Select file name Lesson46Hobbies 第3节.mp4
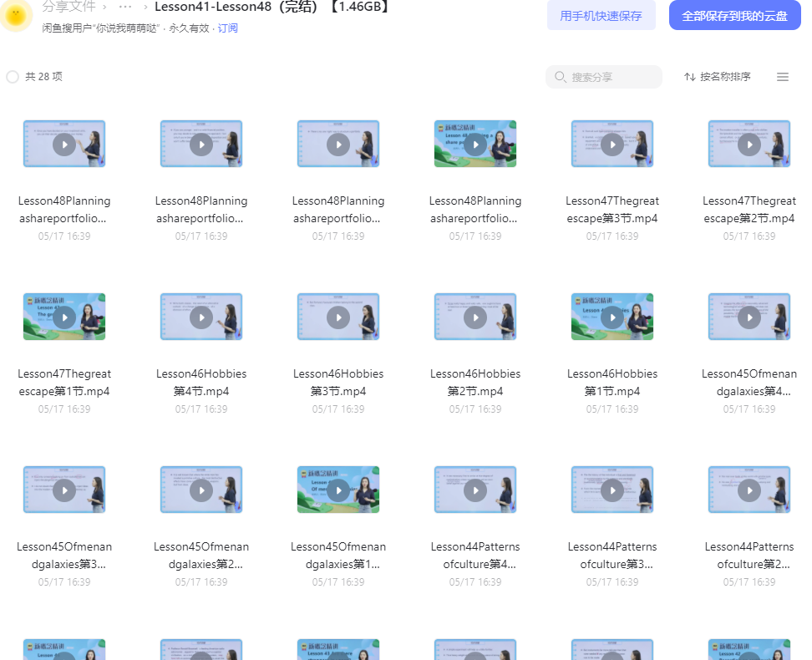This screenshot has width=812, height=660. pos(338,383)
